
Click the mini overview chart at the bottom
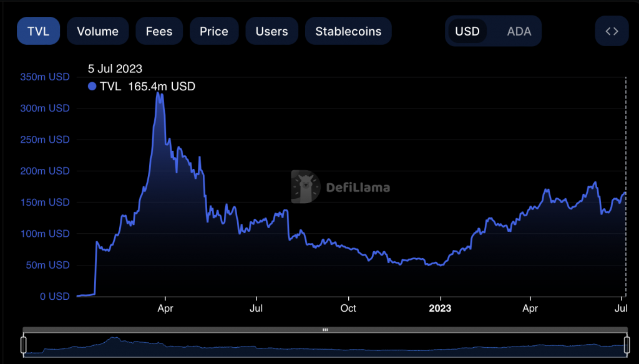(x=312, y=349)
